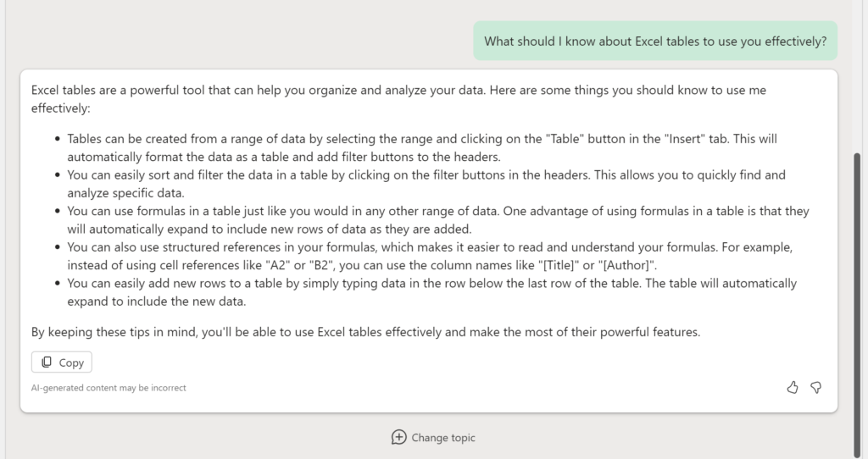Click the Change topic chat bubble icon
Image resolution: width=868 pixels, height=459 pixels.
(x=398, y=437)
